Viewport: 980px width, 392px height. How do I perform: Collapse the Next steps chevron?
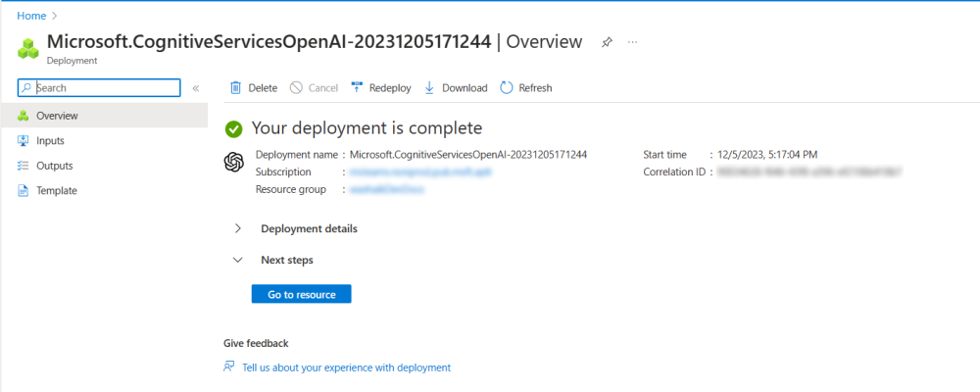click(237, 260)
